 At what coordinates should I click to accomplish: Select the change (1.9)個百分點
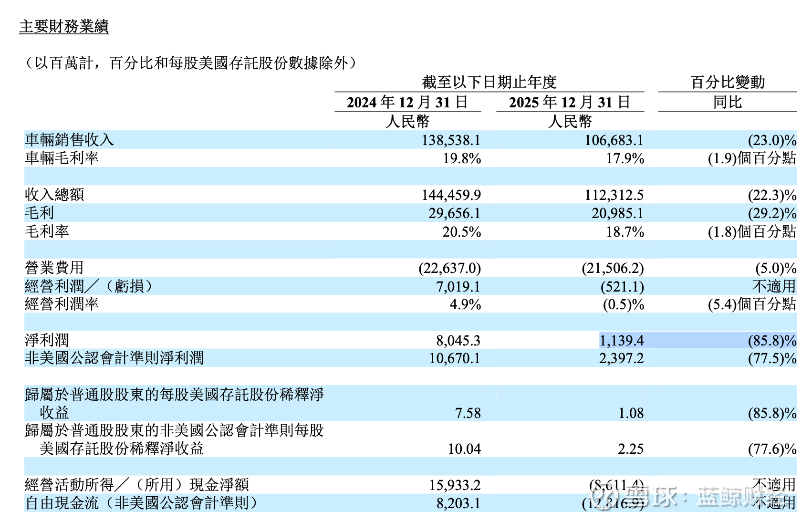pyautogui.click(x=752, y=158)
